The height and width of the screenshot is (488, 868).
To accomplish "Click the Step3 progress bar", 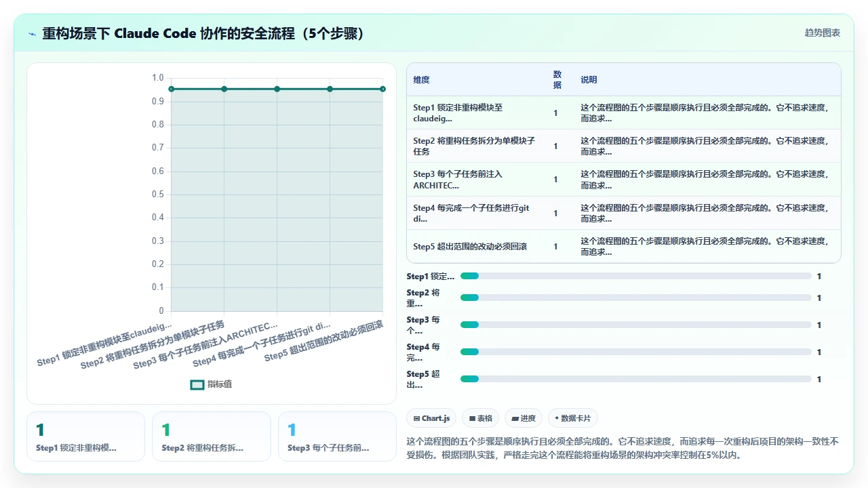I will click(636, 325).
